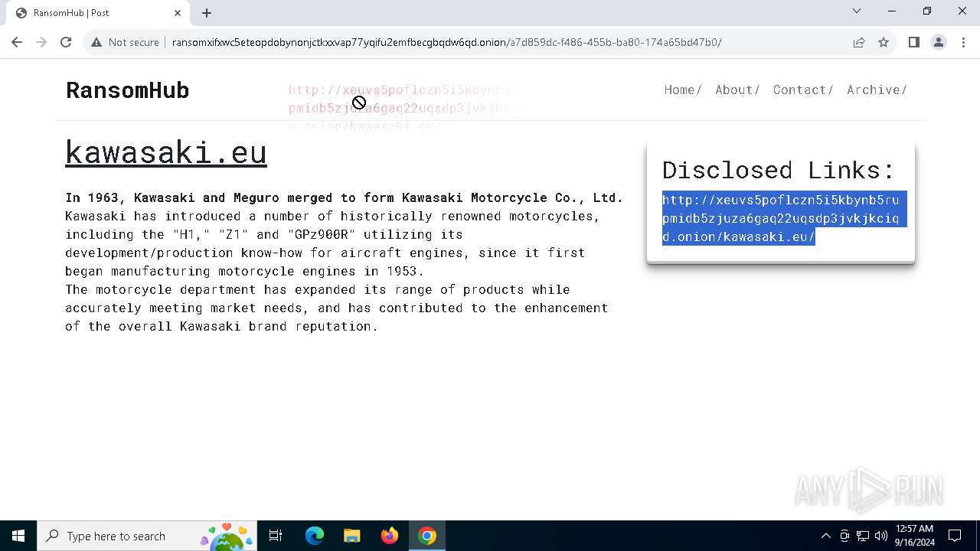Click into the address bar URL
Screen dimensions: 980x551
[x=446, y=42]
